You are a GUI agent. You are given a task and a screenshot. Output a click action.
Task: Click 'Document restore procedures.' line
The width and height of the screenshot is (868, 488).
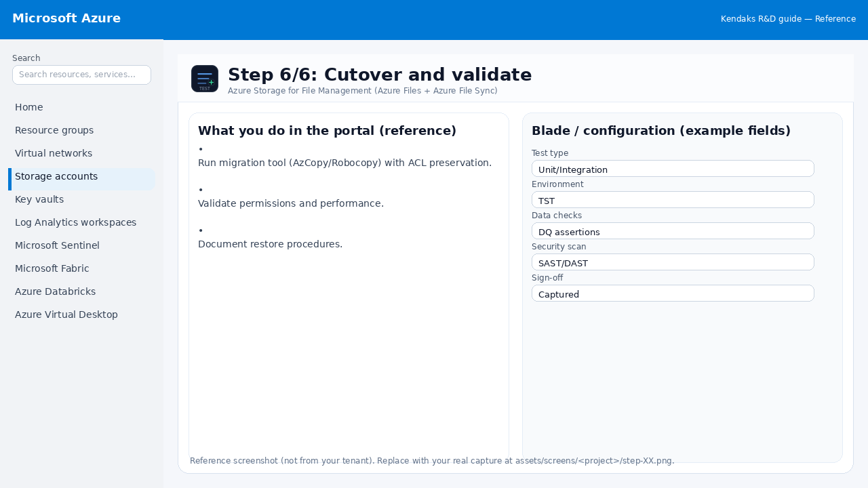pyautogui.click(x=270, y=244)
